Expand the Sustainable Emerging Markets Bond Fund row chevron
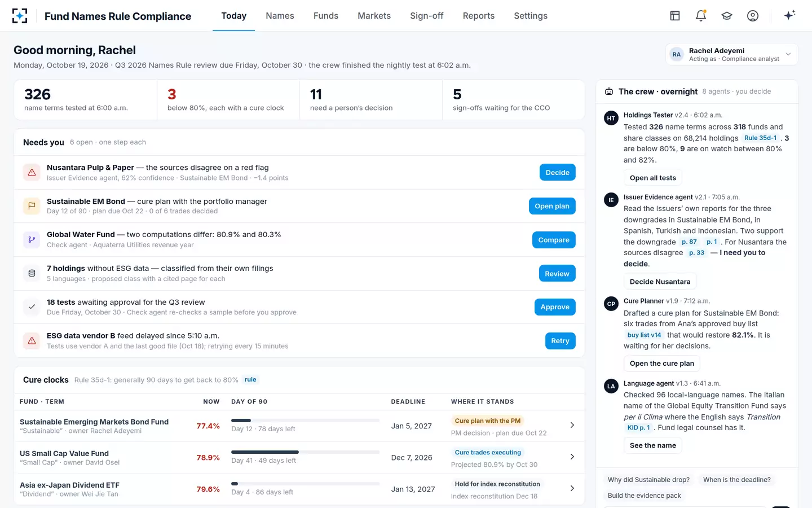The image size is (812, 508). click(x=572, y=425)
